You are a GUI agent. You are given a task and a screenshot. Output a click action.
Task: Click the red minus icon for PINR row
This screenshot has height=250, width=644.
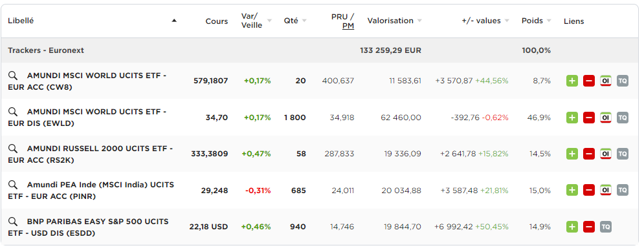coord(589,190)
